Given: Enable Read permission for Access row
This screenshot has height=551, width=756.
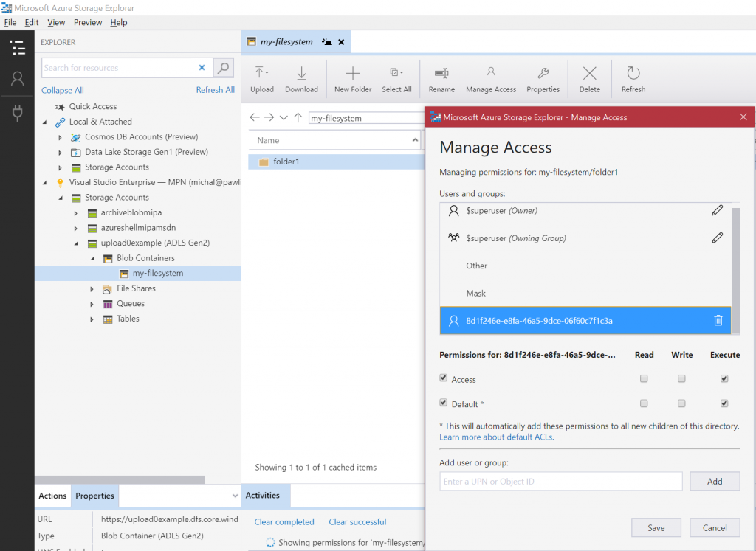Looking at the screenshot, I should coord(643,378).
